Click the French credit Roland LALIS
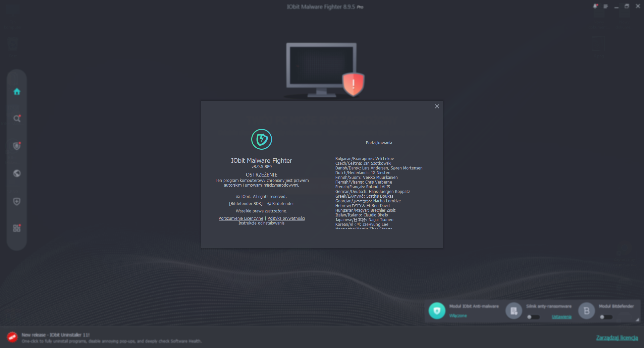Viewport: 644px width, 348px height. point(363,187)
